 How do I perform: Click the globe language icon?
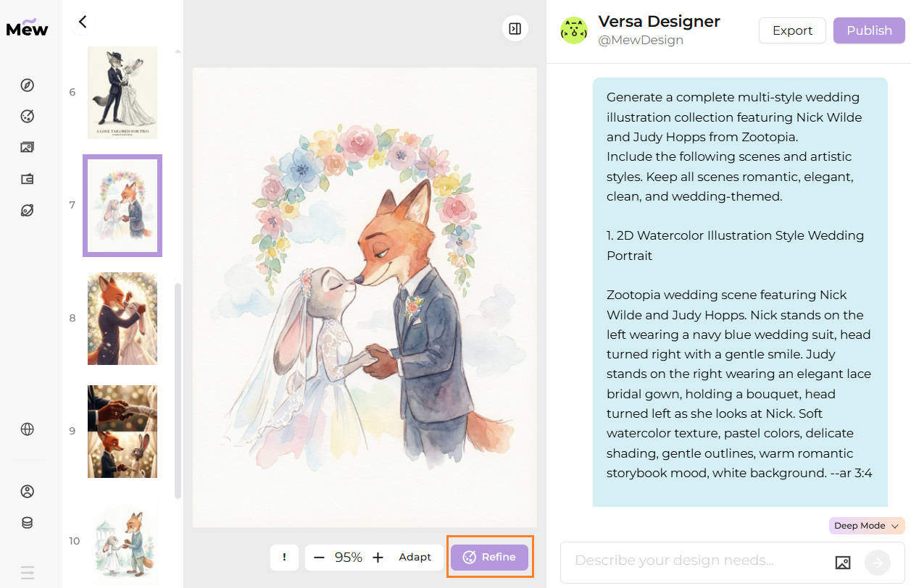[x=28, y=429]
